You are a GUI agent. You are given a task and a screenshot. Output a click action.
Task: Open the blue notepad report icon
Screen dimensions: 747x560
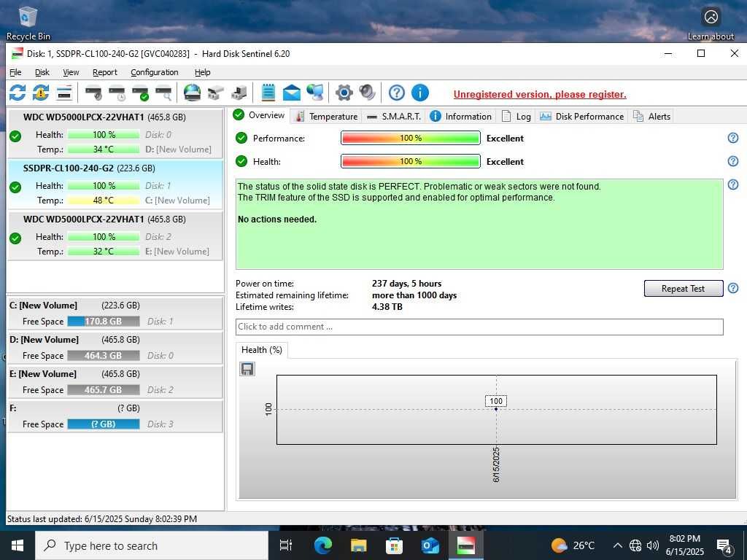tap(268, 93)
